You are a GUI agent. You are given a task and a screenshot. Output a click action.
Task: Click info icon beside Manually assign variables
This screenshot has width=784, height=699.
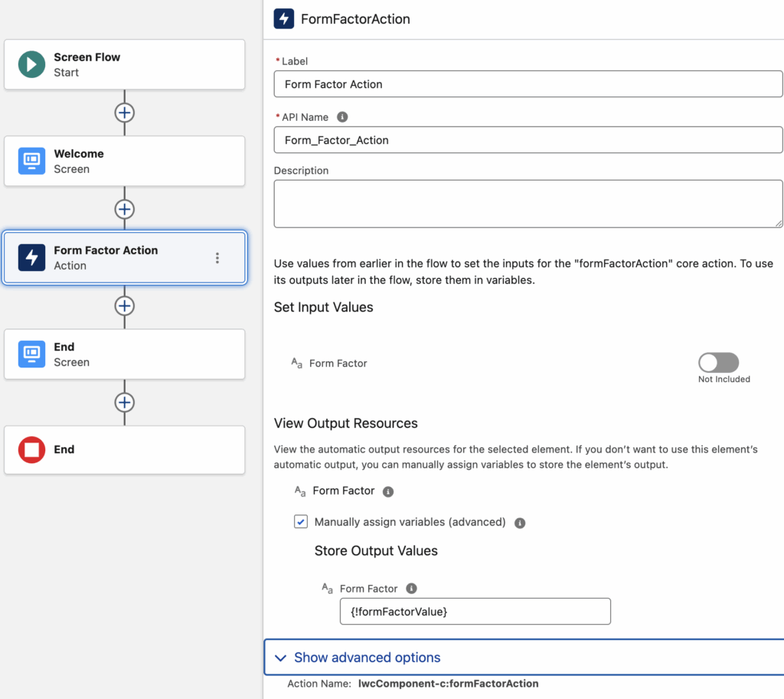[x=520, y=523]
